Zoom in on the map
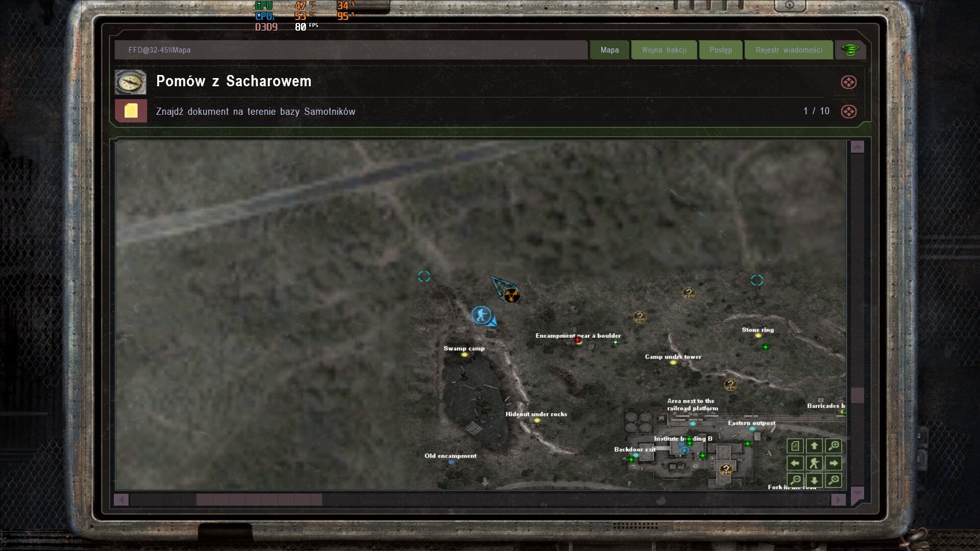 [834, 446]
